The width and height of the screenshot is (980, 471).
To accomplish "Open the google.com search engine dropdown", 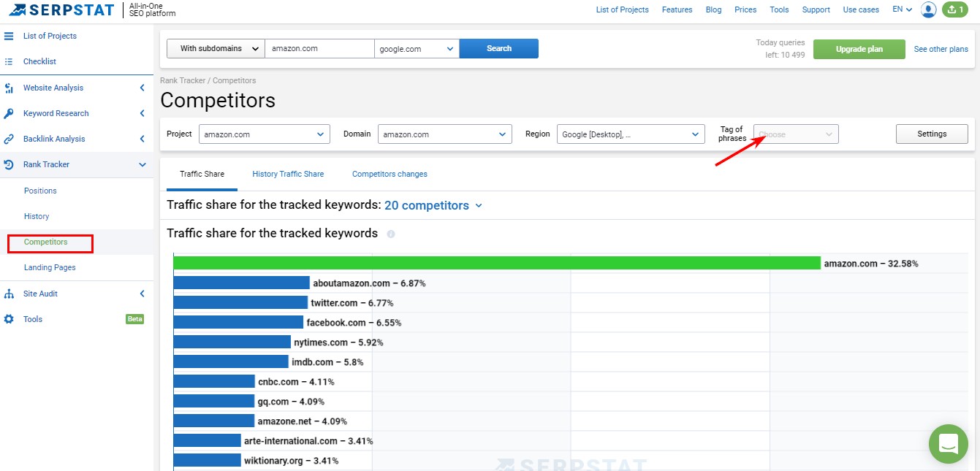I will tap(417, 49).
